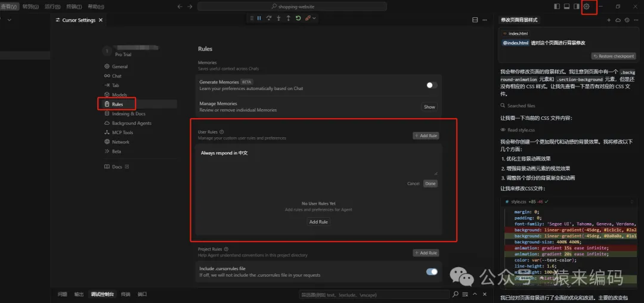The width and height of the screenshot is (644, 303).
Task: Go back with the left arrow
Action: coord(180,7)
